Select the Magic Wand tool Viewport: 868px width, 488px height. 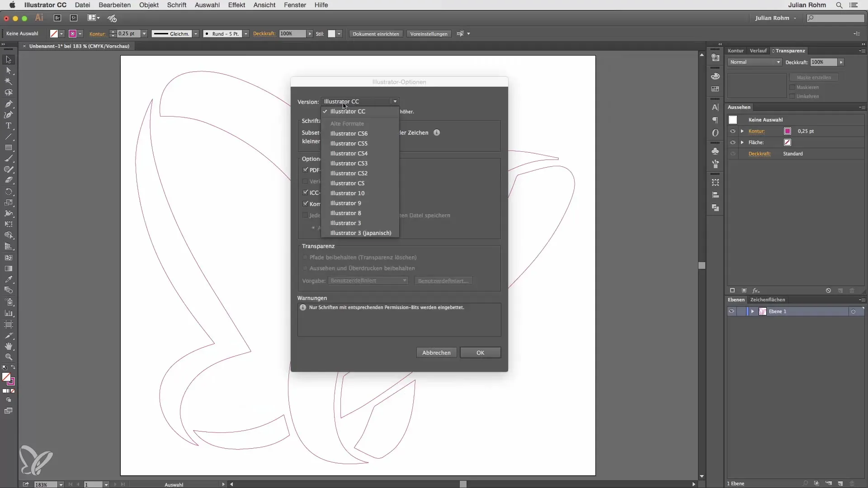tap(9, 82)
